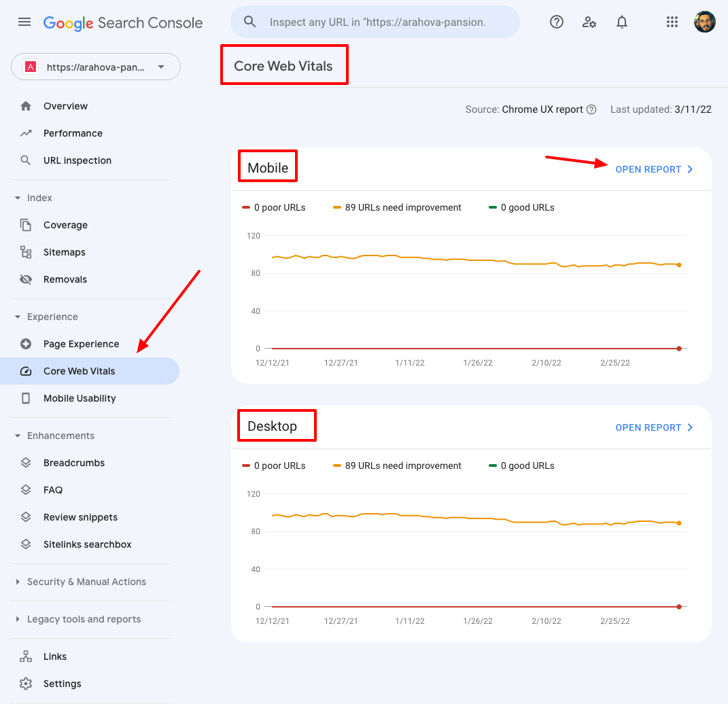Image resolution: width=728 pixels, height=704 pixels.
Task: Click the URL inspection magnifier icon
Action: pos(26,160)
